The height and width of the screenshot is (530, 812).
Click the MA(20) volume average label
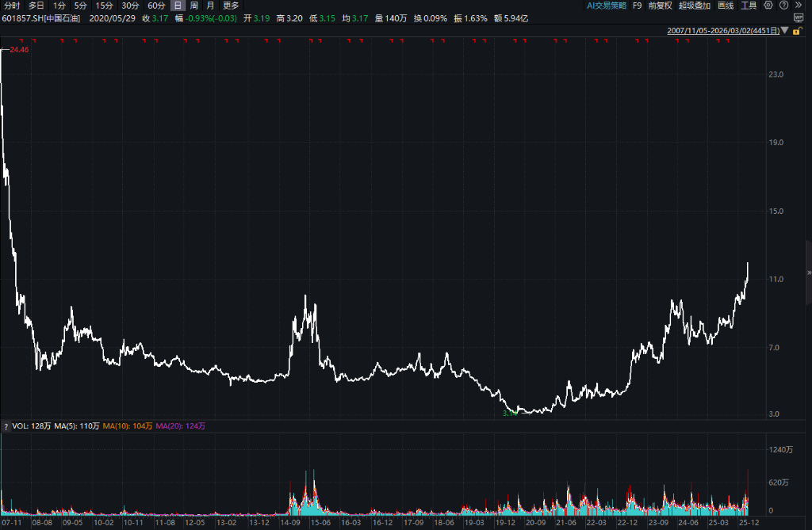click(182, 425)
